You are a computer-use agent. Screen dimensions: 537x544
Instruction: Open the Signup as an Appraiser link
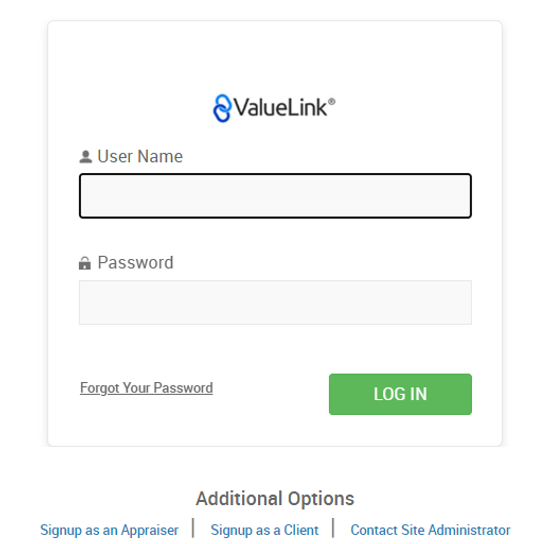(x=109, y=530)
